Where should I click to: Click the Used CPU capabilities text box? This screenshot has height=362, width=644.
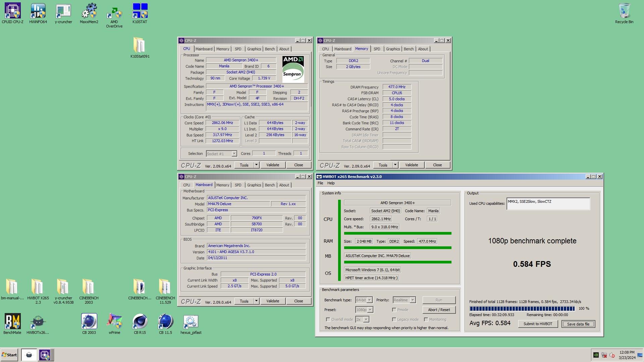point(548,204)
